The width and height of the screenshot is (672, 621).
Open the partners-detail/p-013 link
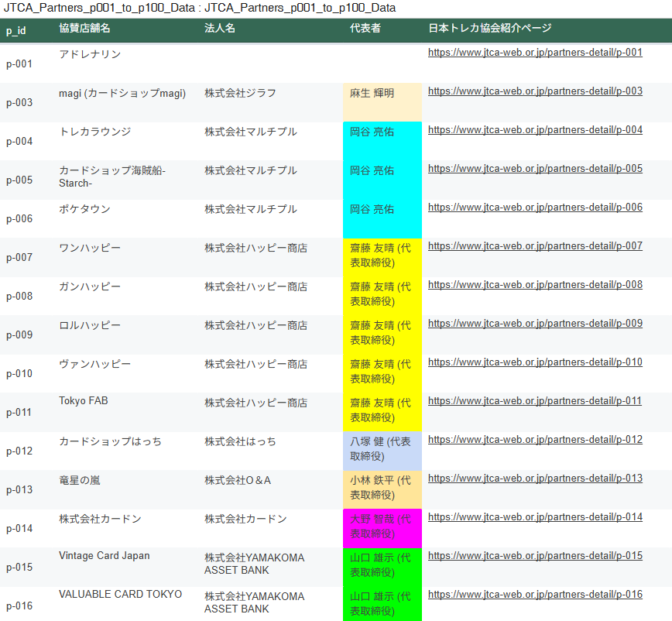tap(535, 479)
